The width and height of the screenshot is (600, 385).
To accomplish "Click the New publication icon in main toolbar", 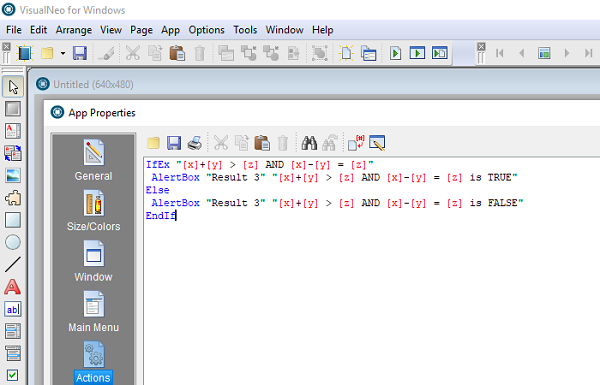I will point(25,53).
